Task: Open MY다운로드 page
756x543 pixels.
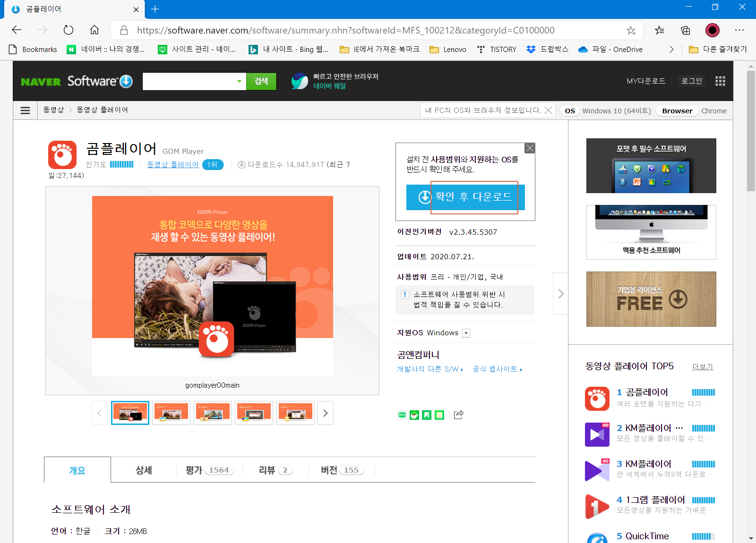Action: pyautogui.click(x=646, y=81)
